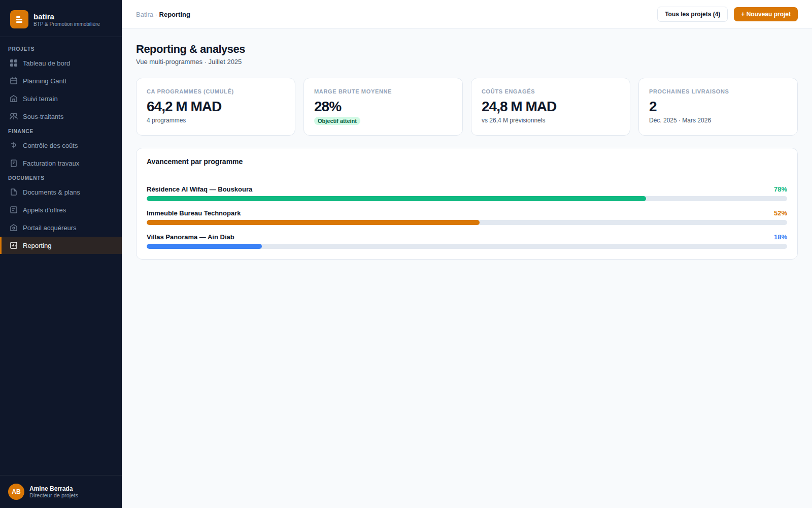Click the Suivi terrain building icon
Viewport: 812px width, 508px height.
(14, 99)
